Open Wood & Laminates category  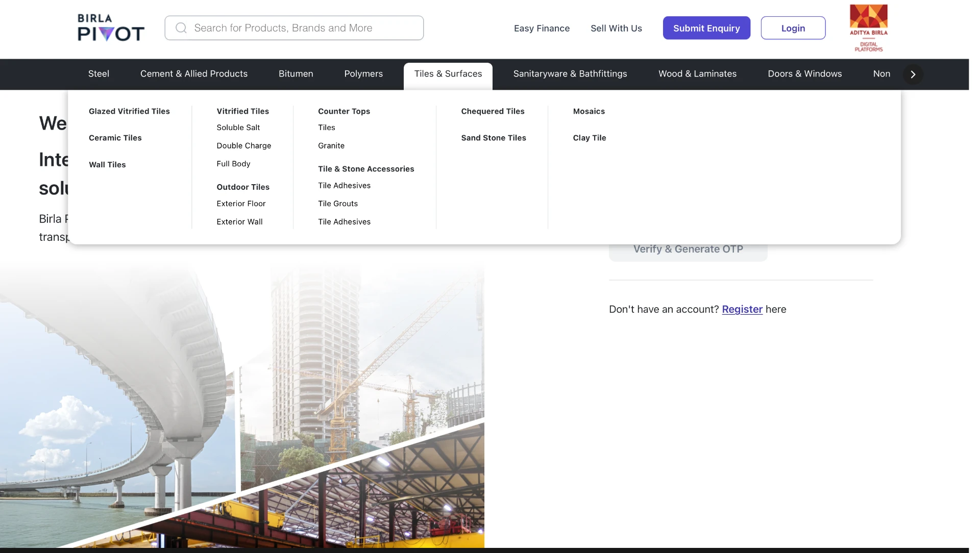coord(697,74)
